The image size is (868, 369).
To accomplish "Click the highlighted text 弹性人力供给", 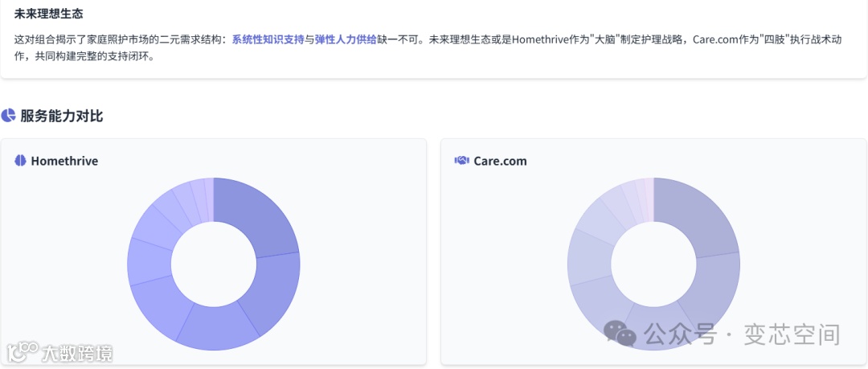I will click(346, 40).
